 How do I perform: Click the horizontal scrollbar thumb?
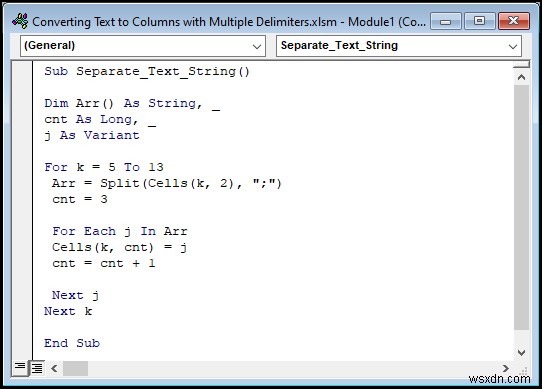pos(75,368)
